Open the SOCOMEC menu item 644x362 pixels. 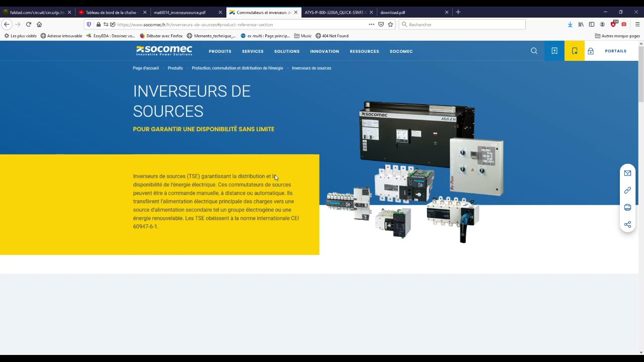tap(401, 51)
